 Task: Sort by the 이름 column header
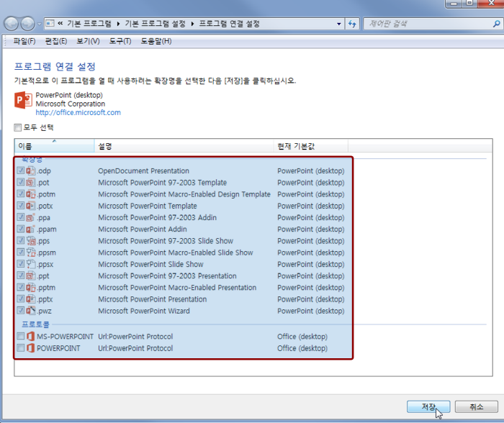tap(54, 146)
